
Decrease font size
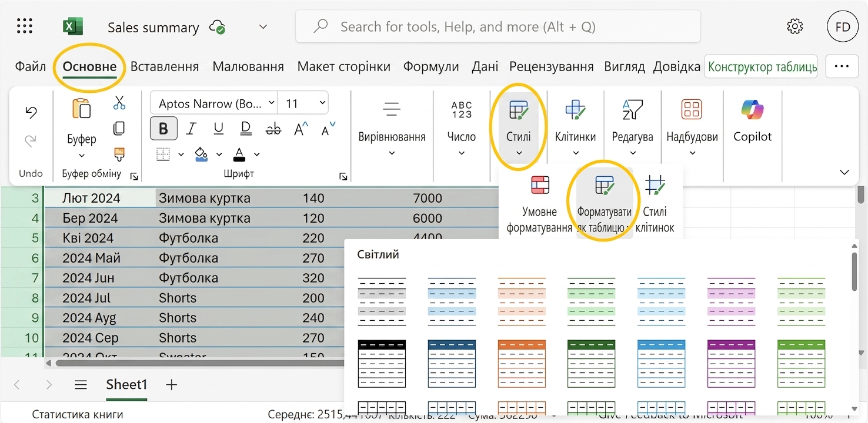point(328,129)
